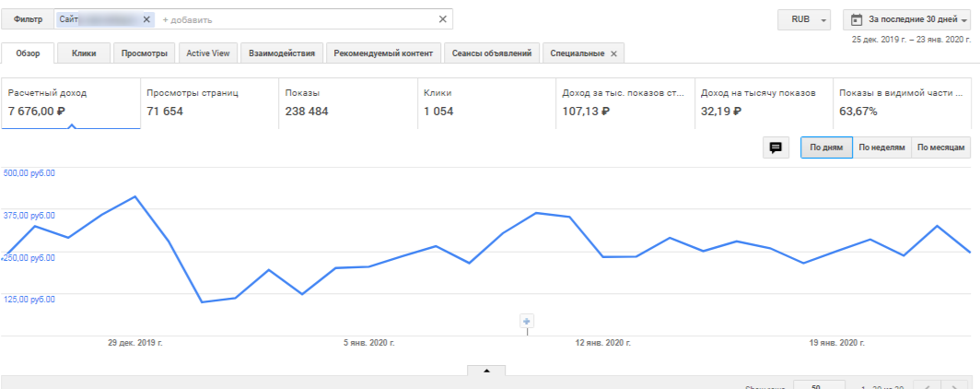
Task: Open the Active View tab
Action: (208, 53)
